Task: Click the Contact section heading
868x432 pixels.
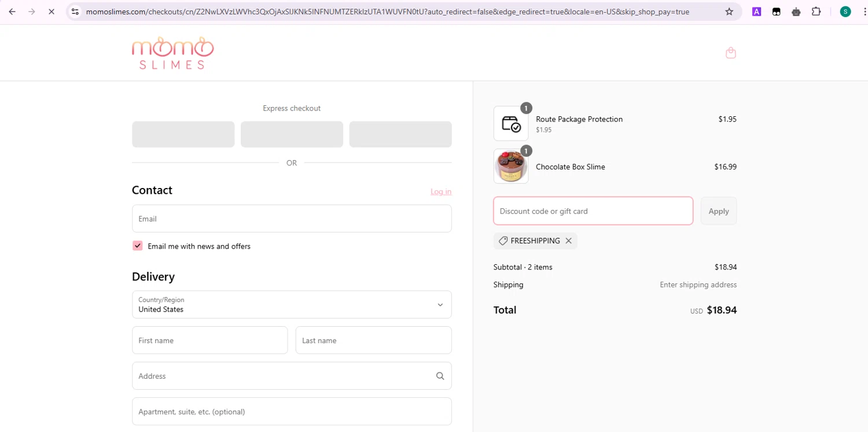Action: [152, 190]
